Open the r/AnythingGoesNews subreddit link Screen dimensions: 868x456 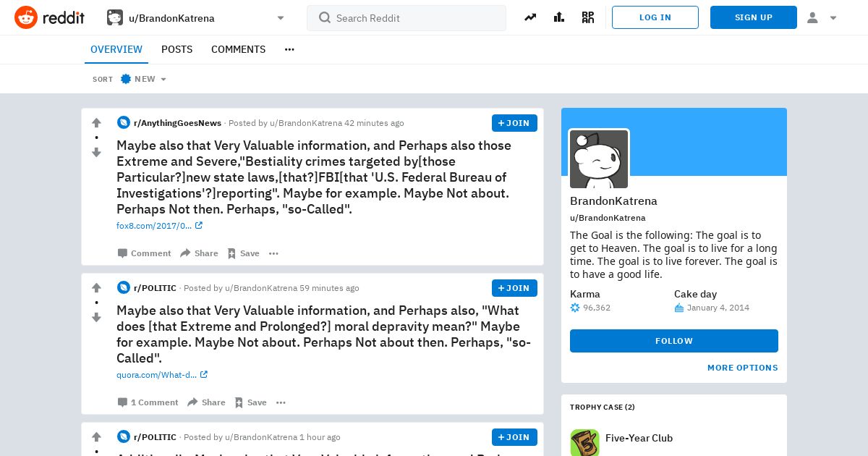click(x=177, y=123)
